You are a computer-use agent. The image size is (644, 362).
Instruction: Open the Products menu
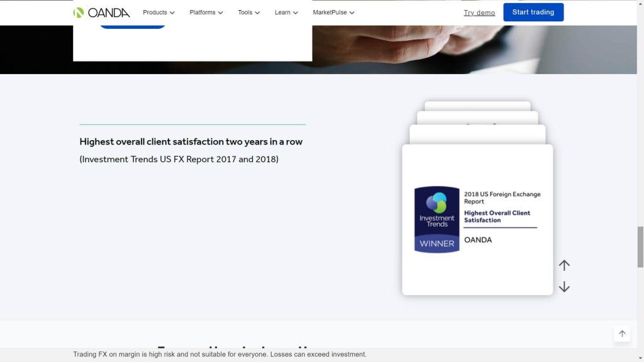tap(158, 13)
